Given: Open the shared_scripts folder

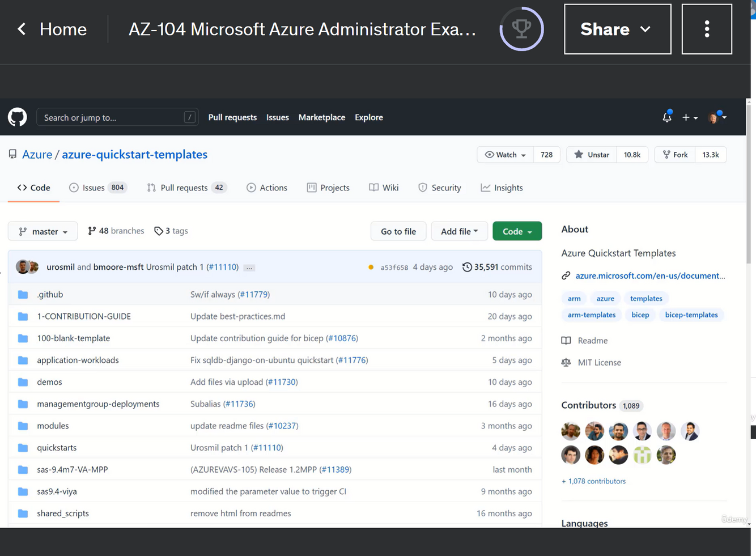Looking at the screenshot, I should pyautogui.click(x=63, y=513).
